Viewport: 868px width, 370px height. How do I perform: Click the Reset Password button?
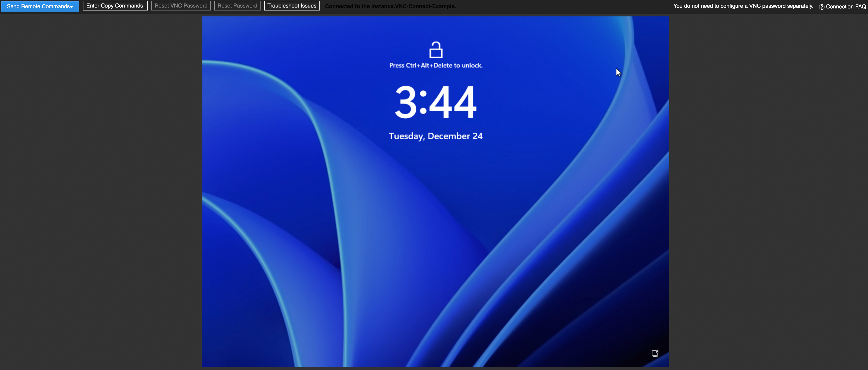[237, 6]
